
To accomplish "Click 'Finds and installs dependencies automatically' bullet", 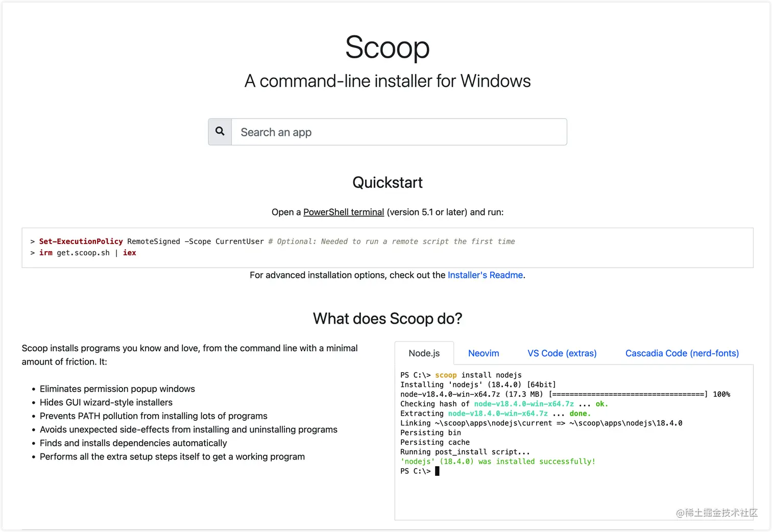I will point(133,443).
